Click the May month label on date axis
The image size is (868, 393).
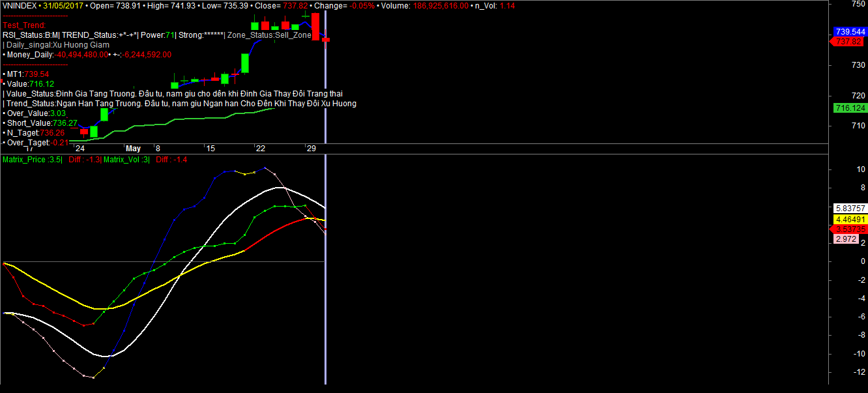point(133,149)
